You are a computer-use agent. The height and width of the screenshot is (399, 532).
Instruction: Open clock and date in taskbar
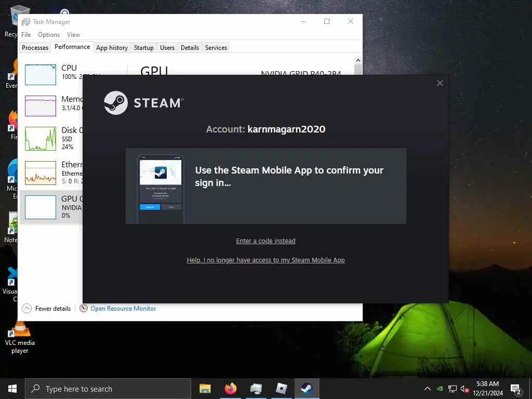coord(487,389)
